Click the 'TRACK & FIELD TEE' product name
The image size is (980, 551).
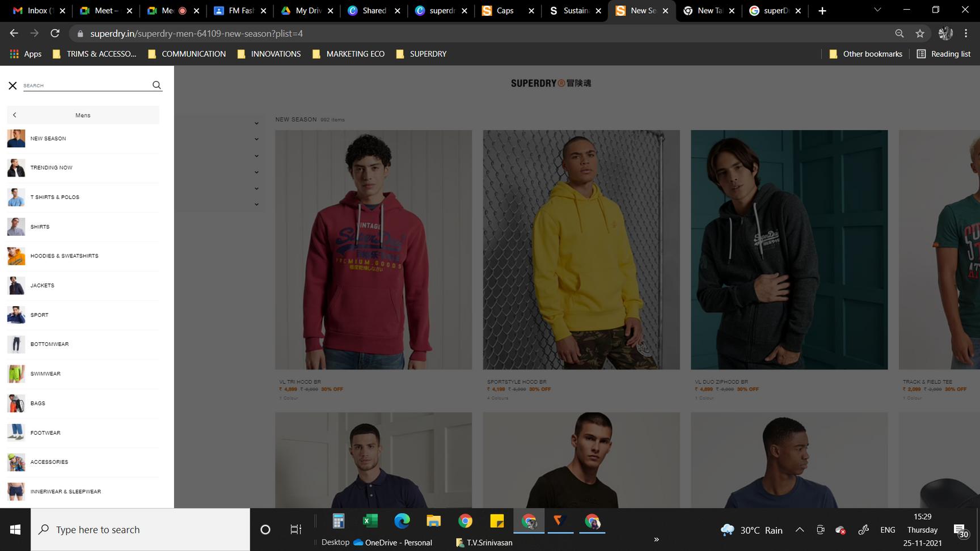coord(927,382)
